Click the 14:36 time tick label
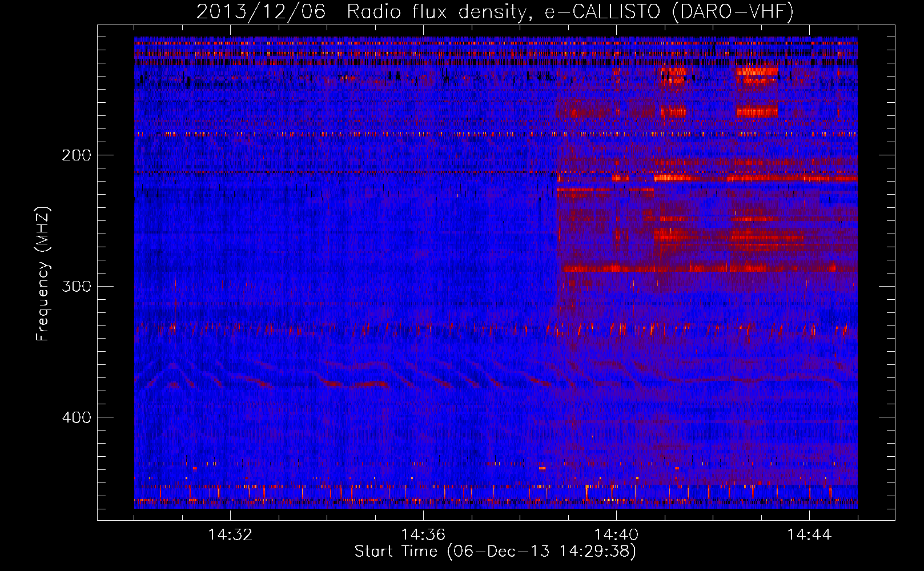 pos(423,535)
